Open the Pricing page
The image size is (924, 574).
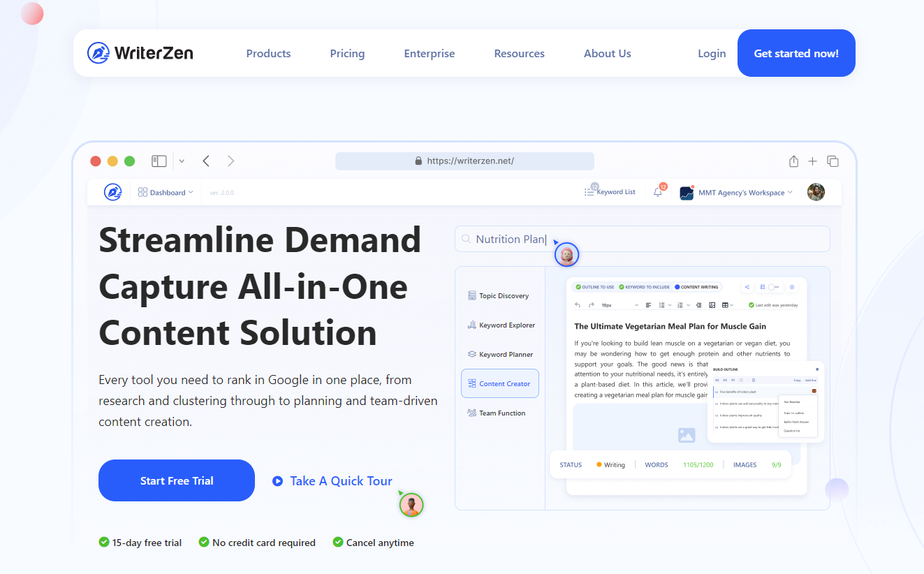click(347, 53)
